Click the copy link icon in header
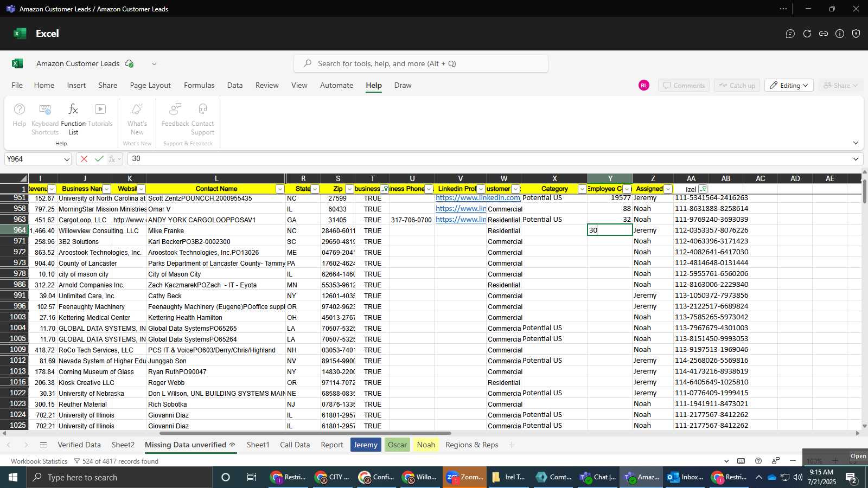868x488 pixels. [824, 34]
